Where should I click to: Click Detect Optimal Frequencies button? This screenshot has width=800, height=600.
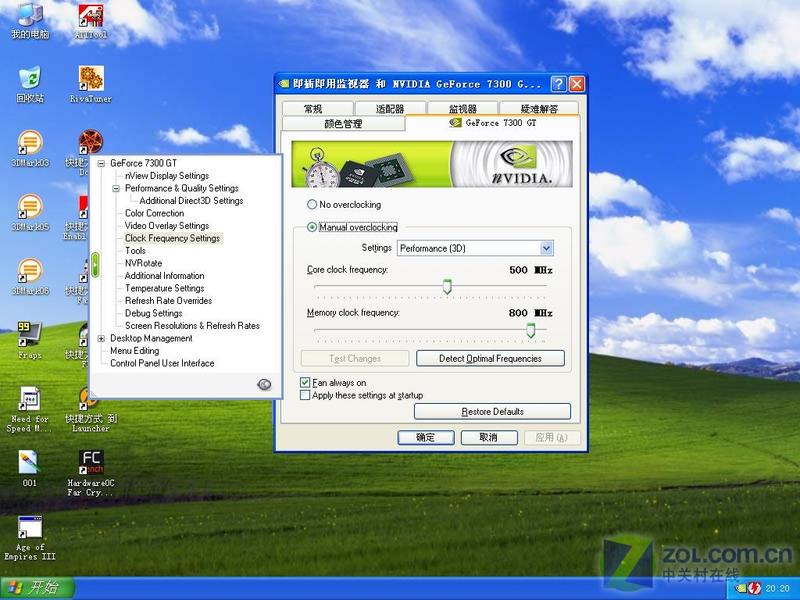click(490, 358)
